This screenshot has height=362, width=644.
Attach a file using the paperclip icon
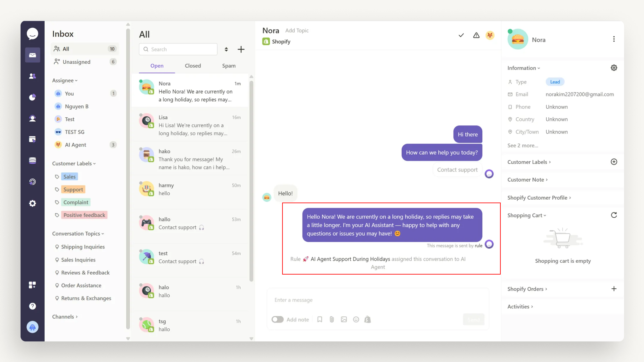pos(332,319)
